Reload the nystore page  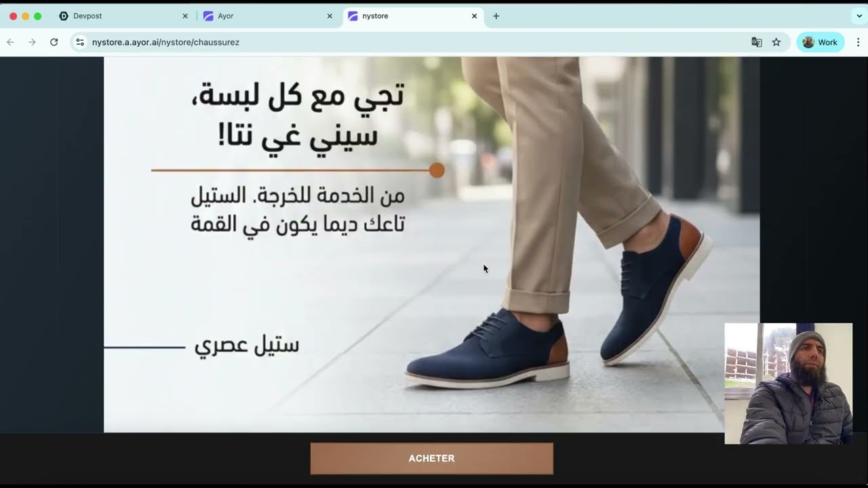click(x=54, y=42)
